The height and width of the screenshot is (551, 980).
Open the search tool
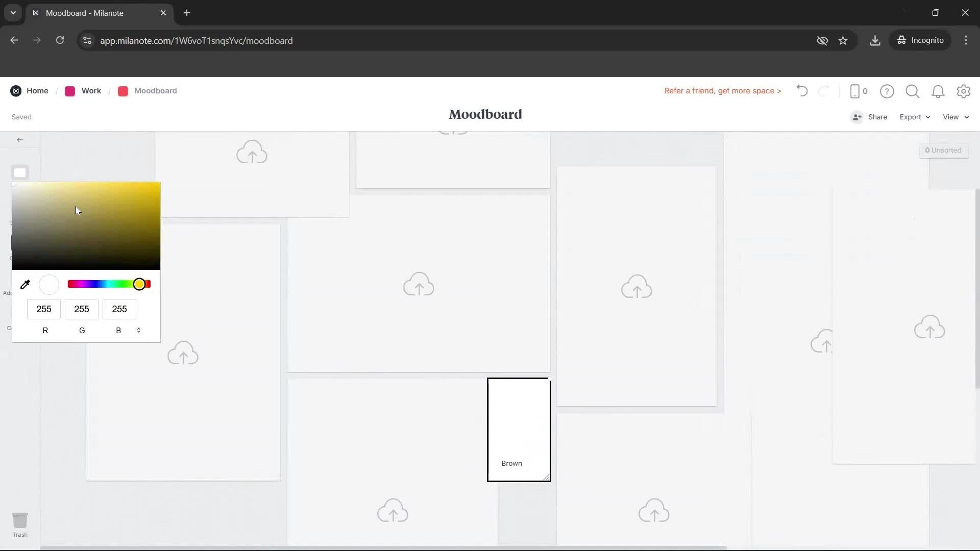click(913, 91)
